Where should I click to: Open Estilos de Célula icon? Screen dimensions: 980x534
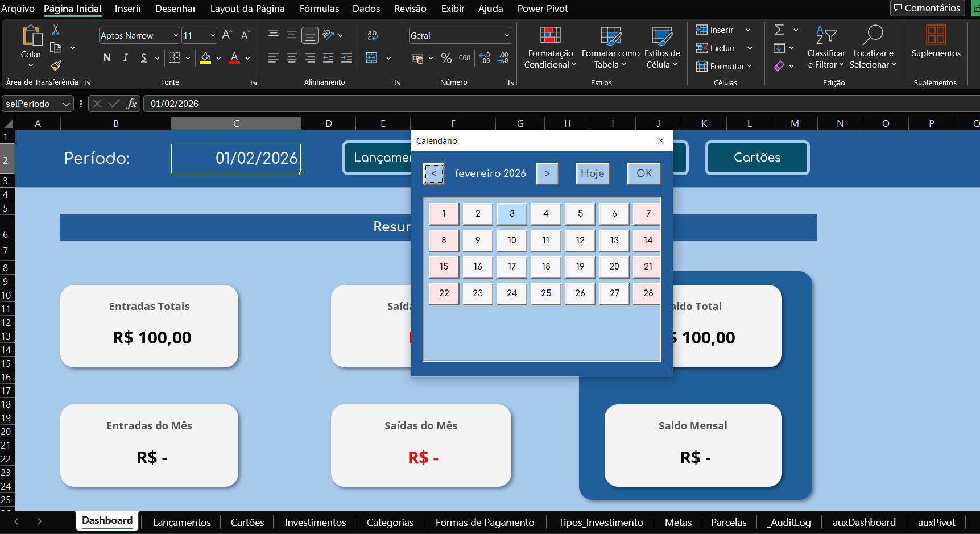(662, 36)
